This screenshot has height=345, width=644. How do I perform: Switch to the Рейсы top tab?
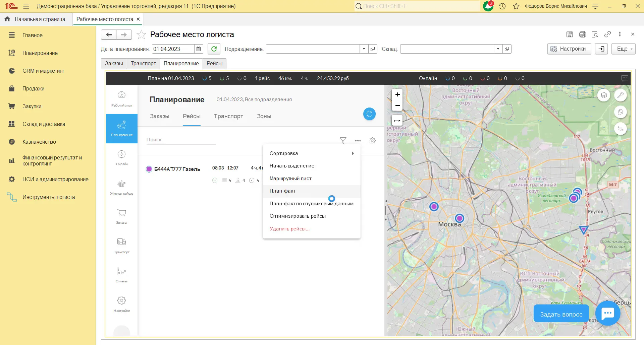coord(214,63)
